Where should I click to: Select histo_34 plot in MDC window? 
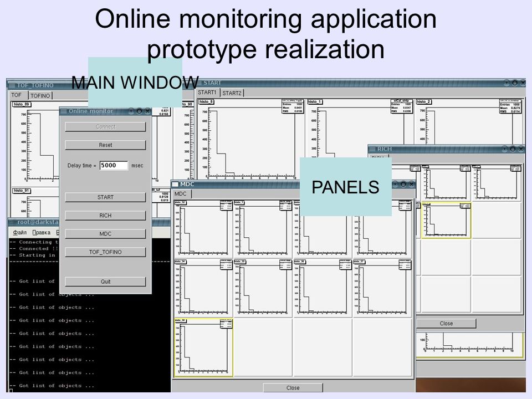[203, 288]
